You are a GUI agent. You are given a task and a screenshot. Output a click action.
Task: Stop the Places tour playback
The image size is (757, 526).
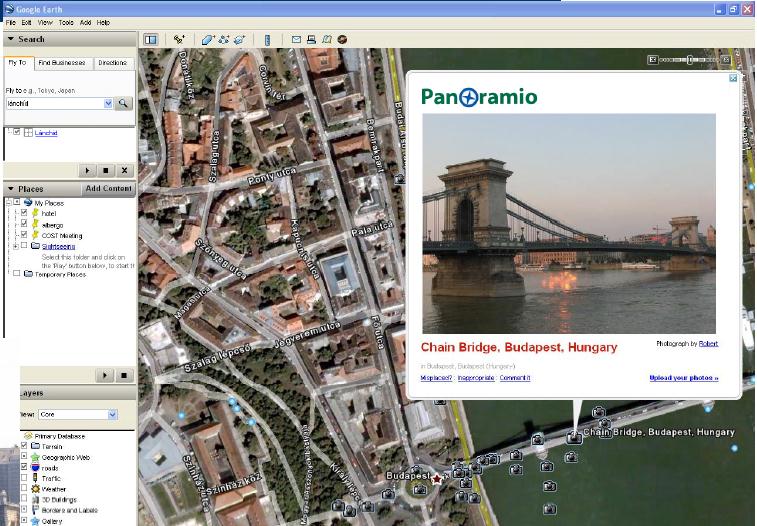(x=124, y=375)
